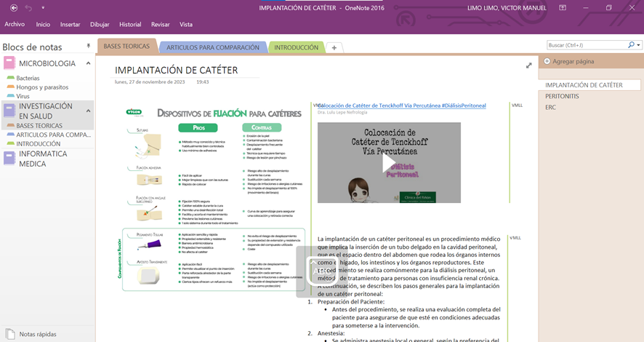
Task: Create a new section with plus tab
Action: click(x=334, y=48)
